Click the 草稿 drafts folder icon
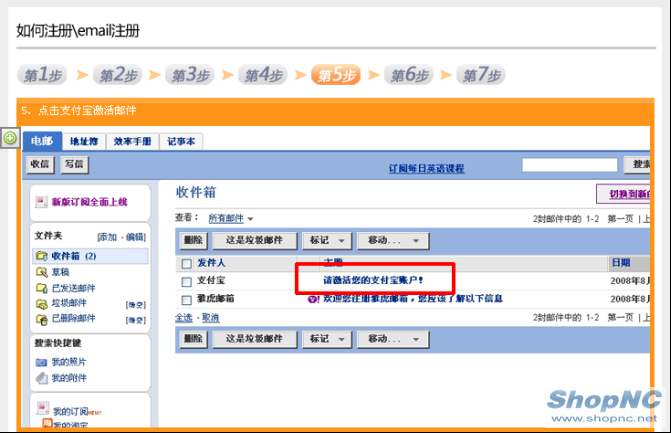 tap(42, 272)
